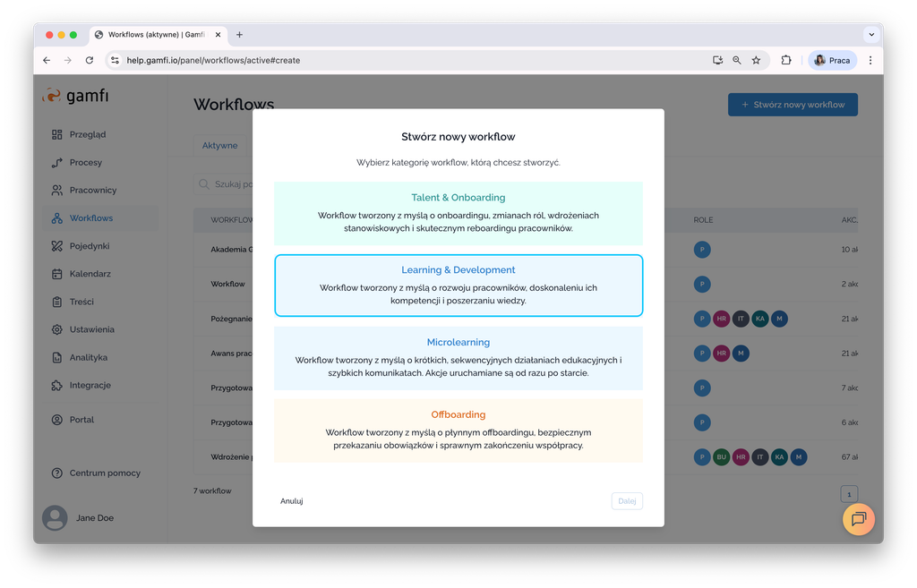Switch to the Aktywne tab
The width and height of the screenshot is (917, 588).
pyautogui.click(x=219, y=145)
